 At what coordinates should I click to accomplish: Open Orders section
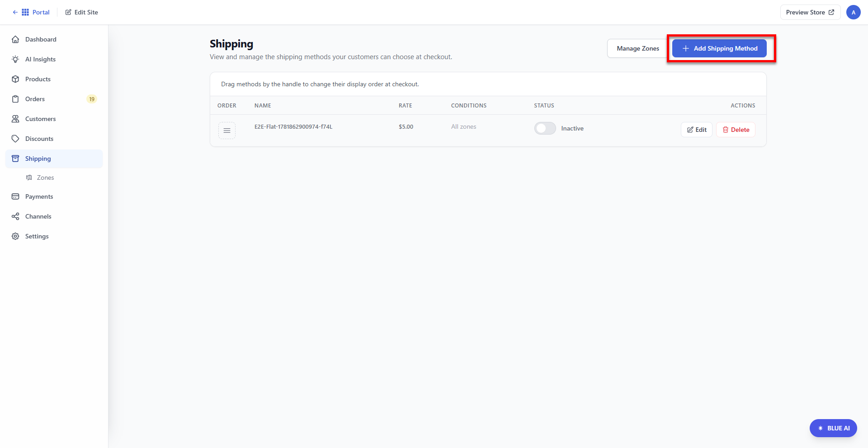pyautogui.click(x=54, y=99)
